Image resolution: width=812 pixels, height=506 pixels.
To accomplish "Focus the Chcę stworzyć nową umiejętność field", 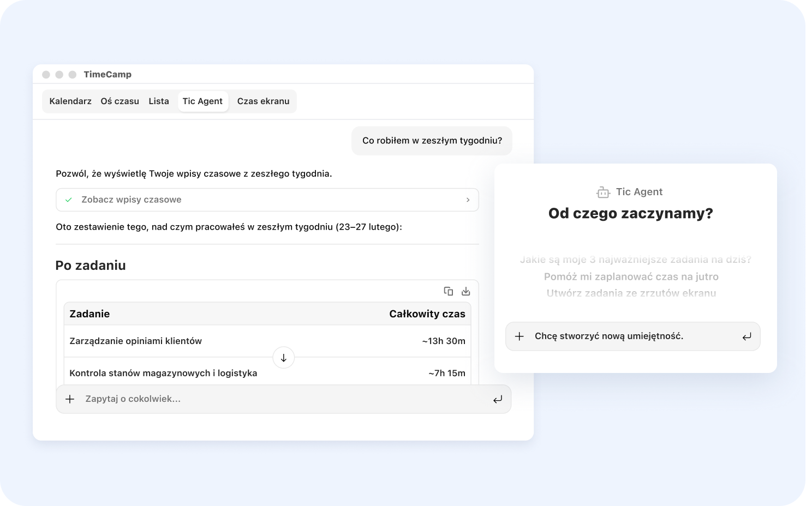I will coord(628,336).
